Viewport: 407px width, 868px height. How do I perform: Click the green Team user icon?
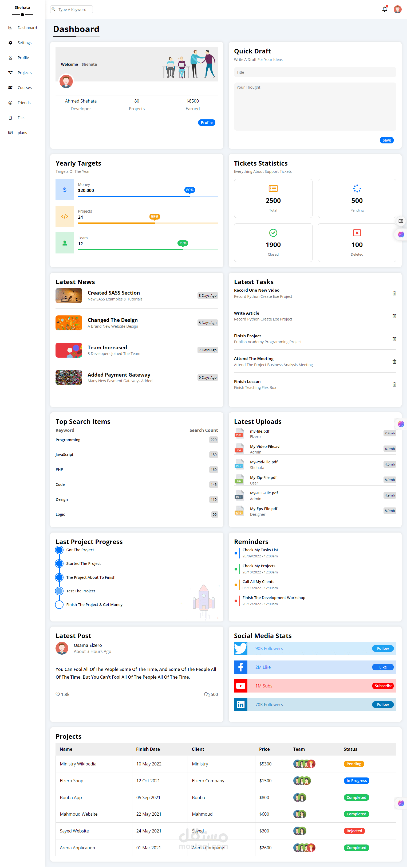65,243
